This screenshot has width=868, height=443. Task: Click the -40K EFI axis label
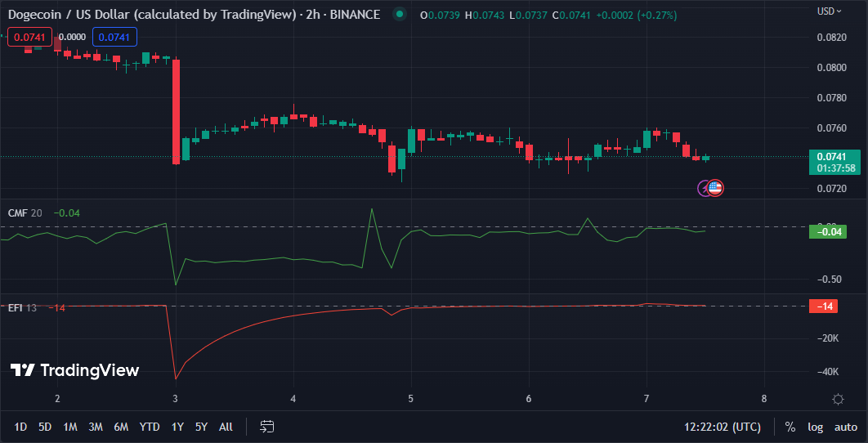click(827, 372)
